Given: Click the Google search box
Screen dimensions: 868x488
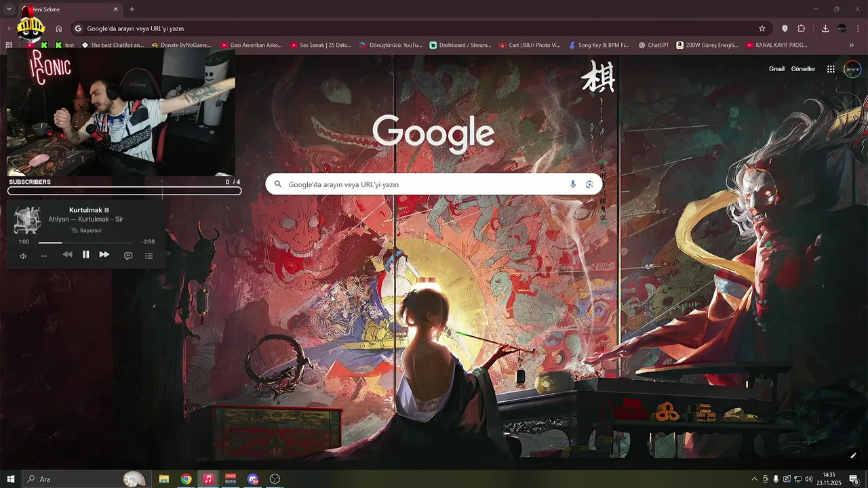Looking at the screenshot, I should [x=433, y=184].
